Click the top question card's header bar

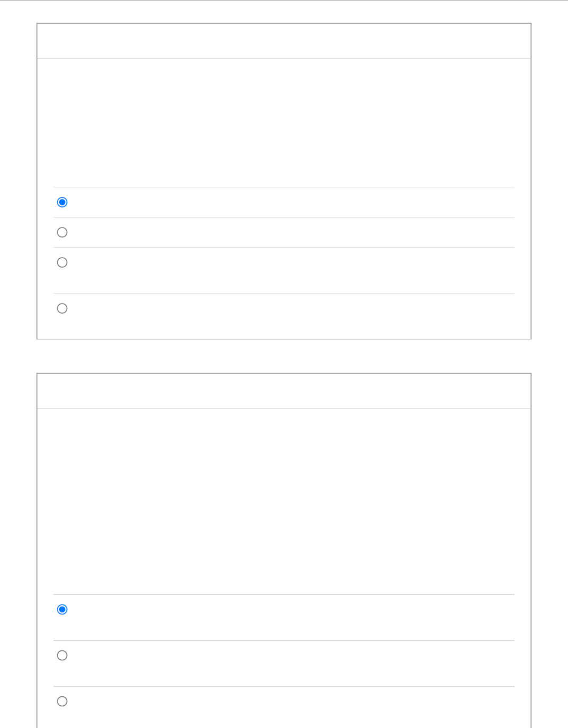[283, 41]
